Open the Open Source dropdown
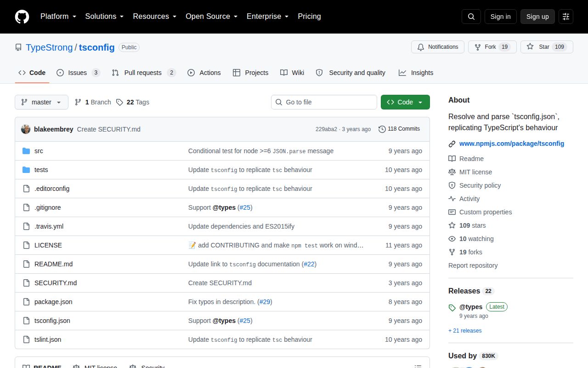 click(212, 17)
